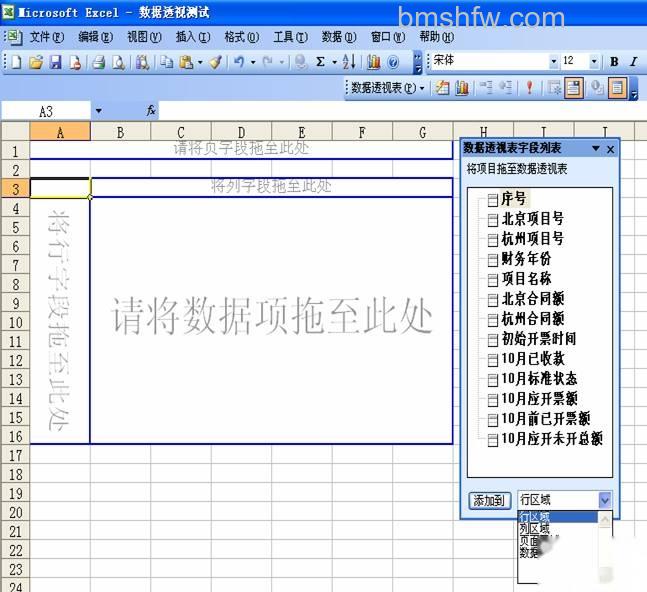This screenshot has width=647, height=592.
Task: Select the 初始开票时间 field
Action: click(538, 339)
